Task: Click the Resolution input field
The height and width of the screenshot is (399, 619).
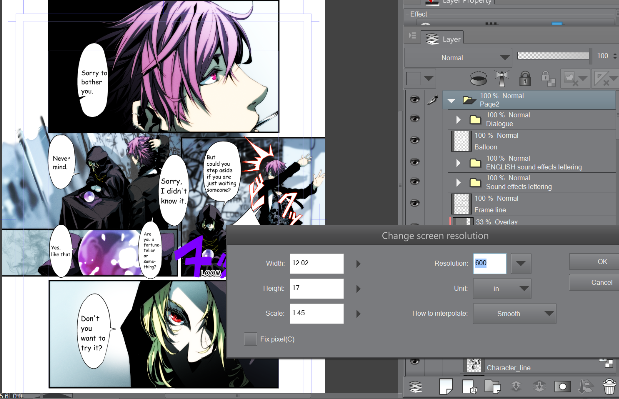Action: pyautogui.click(x=490, y=263)
